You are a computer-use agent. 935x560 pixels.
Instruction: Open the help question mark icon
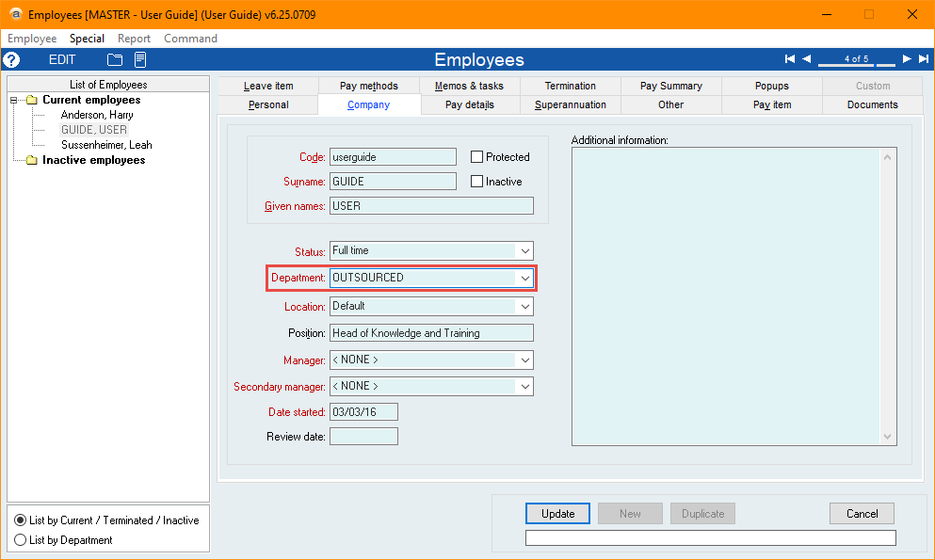click(x=11, y=59)
